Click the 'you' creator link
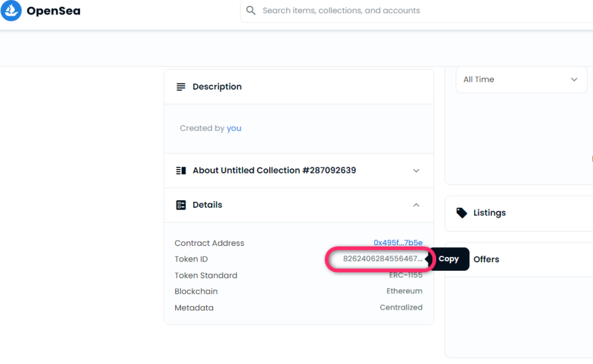593x364 pixels. [x=234, y=128]
